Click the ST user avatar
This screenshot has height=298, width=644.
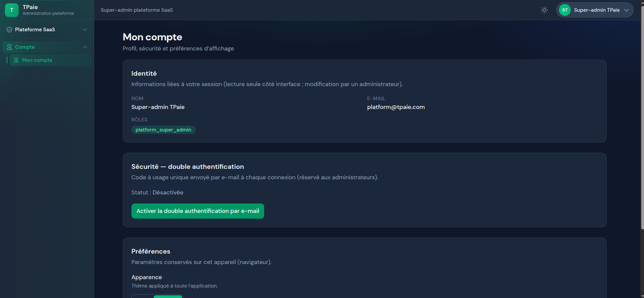565,10
